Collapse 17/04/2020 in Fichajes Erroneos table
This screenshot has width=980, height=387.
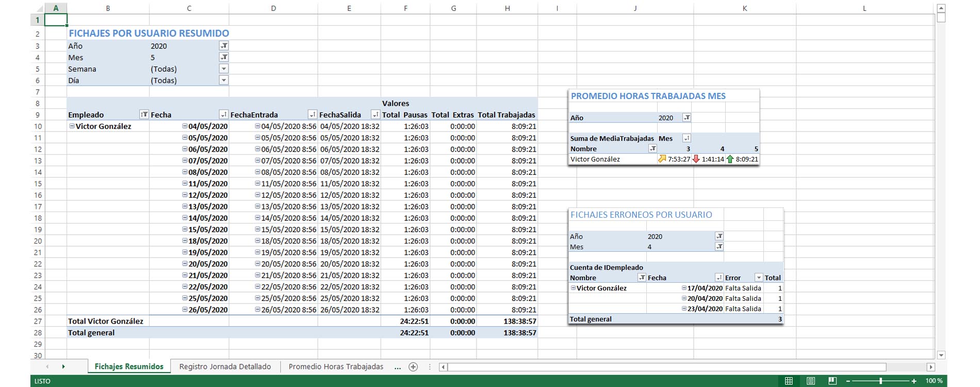click(x=684, y=288)
